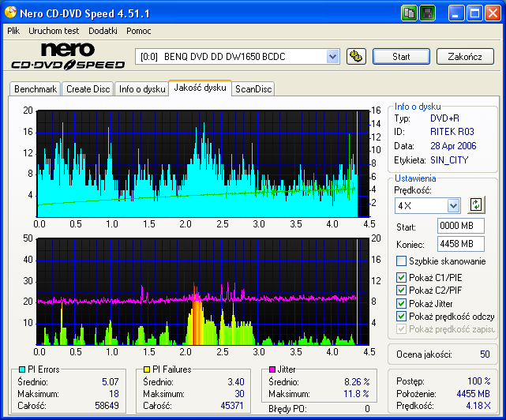Open the BENQ DVD drive dropdown
506x420 pixels.
point(332,57)
